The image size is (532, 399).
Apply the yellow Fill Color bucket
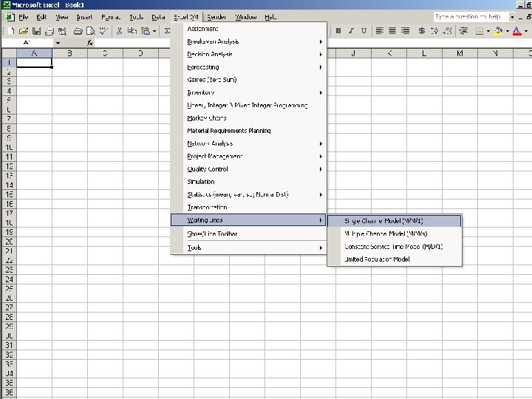[499, 31]
